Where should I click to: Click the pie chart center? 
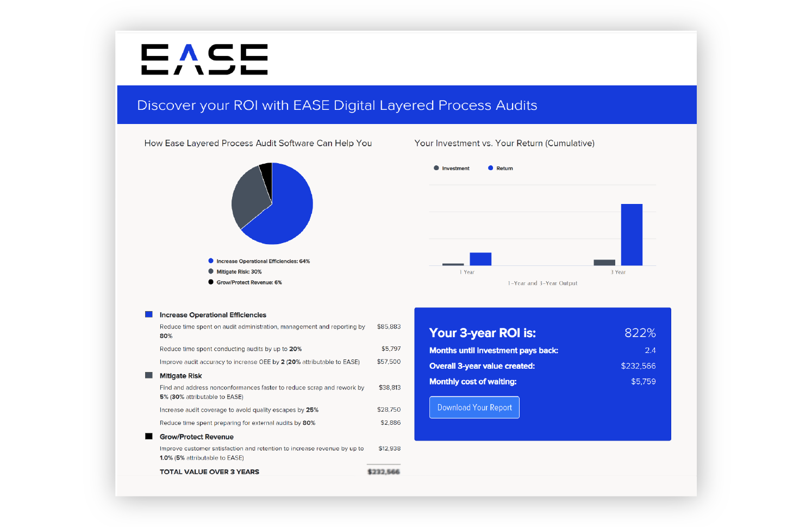(x=272, y=203)
